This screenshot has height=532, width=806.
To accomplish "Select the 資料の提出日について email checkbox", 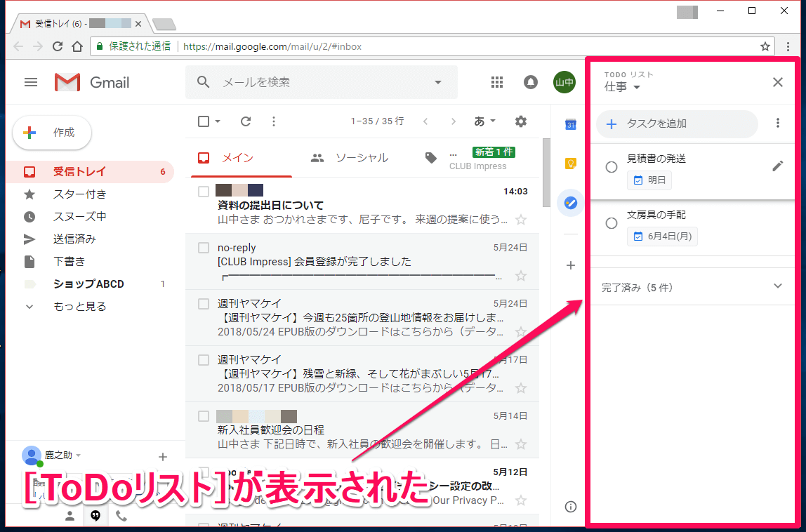I will pos(204,192).
